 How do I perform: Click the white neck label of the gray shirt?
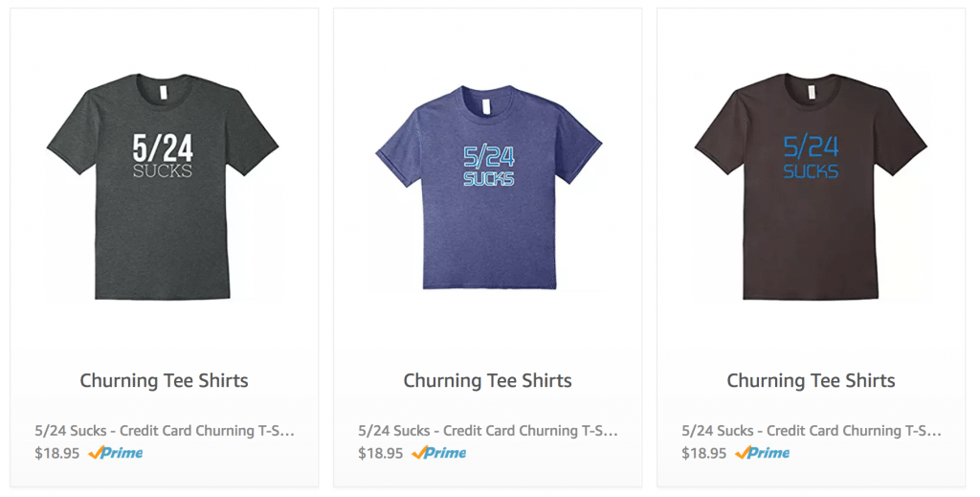coord(164,93)
